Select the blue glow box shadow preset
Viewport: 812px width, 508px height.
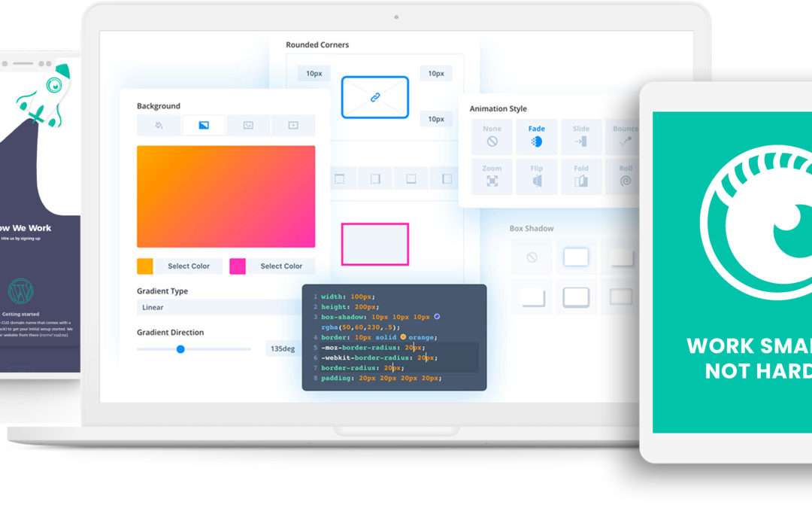click(576, 257)
